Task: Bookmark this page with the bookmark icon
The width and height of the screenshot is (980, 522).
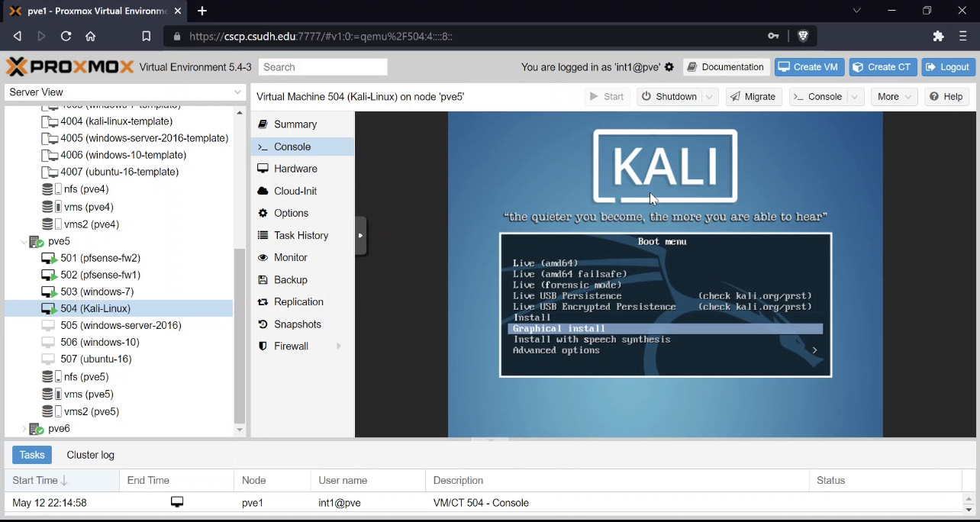Action: [x=147, y=36]
